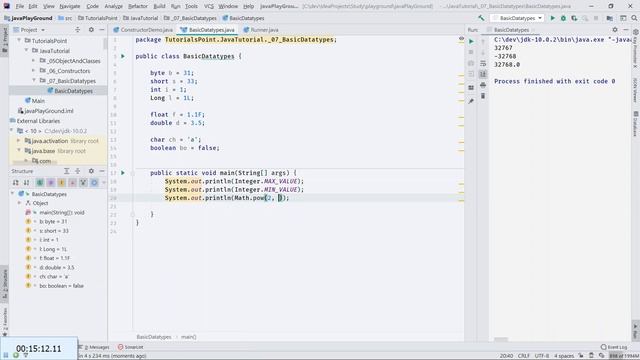Toggle Show Fields filter in Structure
This screenshot has width=640, height=360.
[62, 182]
